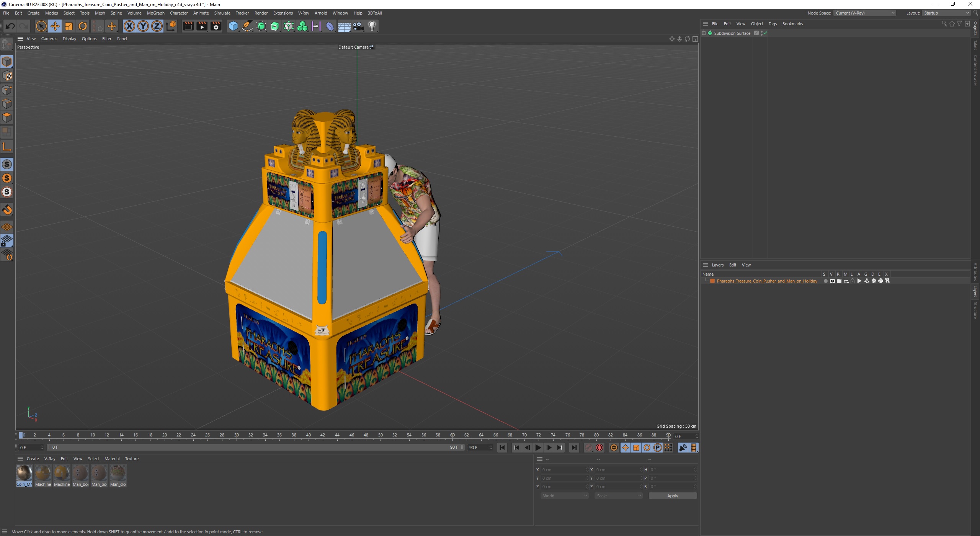980x536 pixels.
Task: Open viewport Cameras menu
Action: 49,39
